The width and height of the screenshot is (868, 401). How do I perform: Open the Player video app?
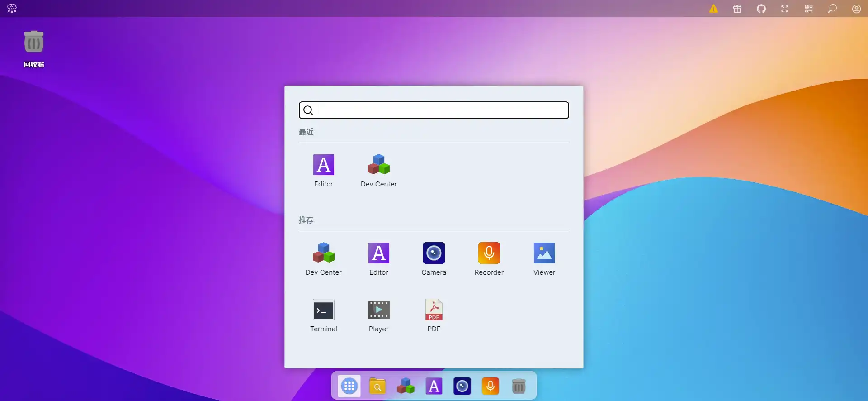(x=378, y=310)
